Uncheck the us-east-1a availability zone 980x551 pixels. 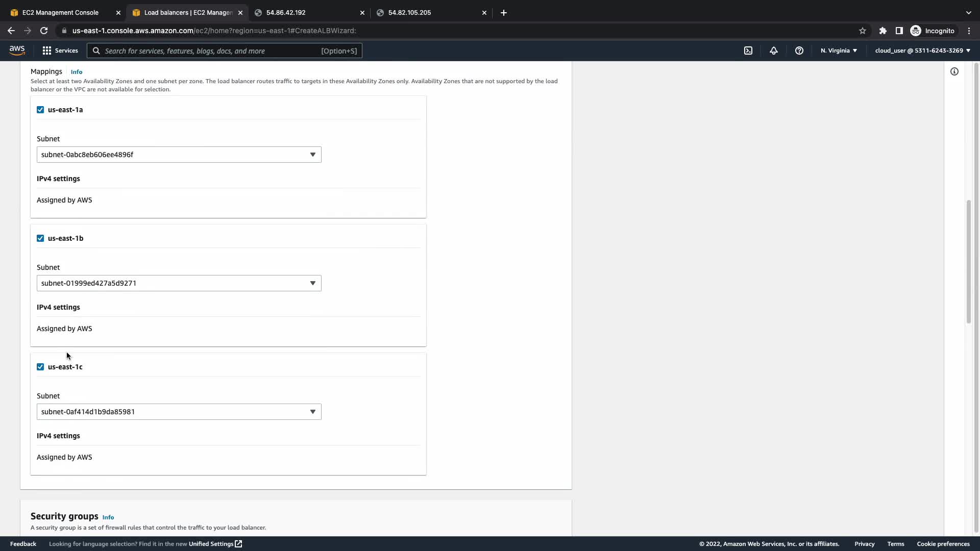pyautogui.click(x=40, y=110)
